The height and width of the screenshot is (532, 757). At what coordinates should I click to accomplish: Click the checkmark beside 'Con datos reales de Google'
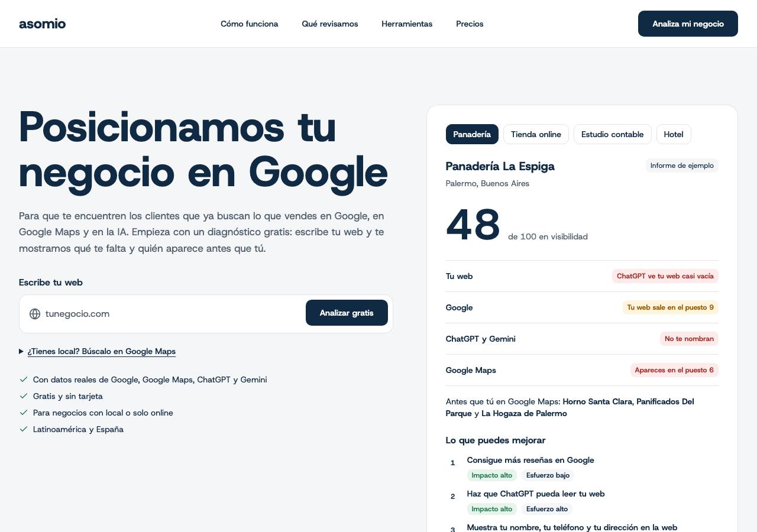24,379
